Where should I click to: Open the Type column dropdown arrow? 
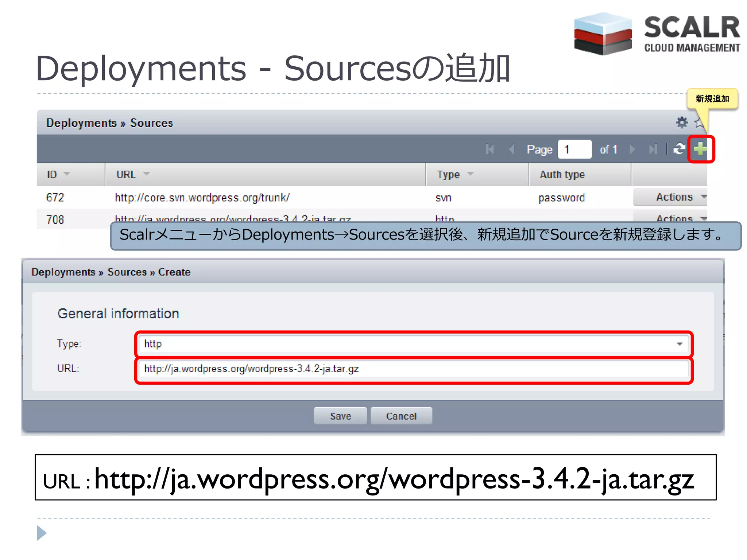point(471,174)
